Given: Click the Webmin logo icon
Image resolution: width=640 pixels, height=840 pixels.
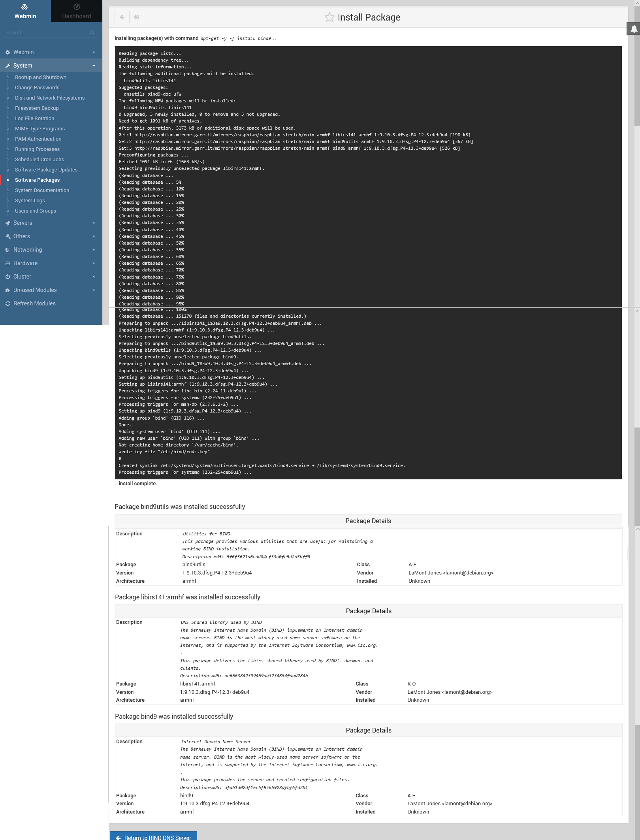Looking at the screenshot, I should [24, 7].
